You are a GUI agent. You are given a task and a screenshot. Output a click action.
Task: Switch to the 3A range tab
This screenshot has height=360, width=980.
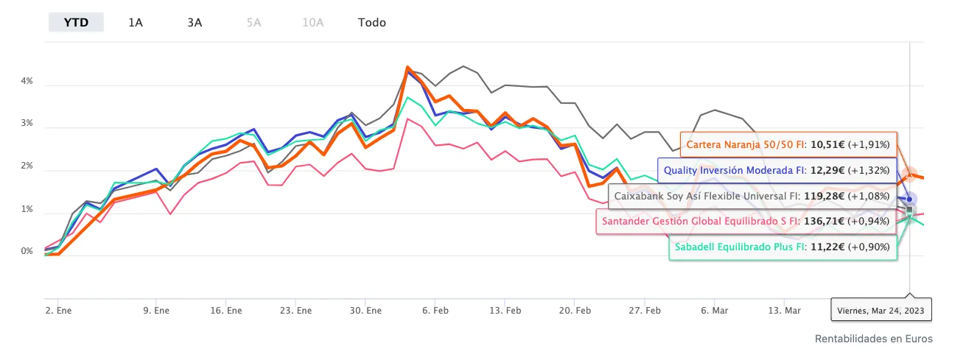tap(195, 22)
